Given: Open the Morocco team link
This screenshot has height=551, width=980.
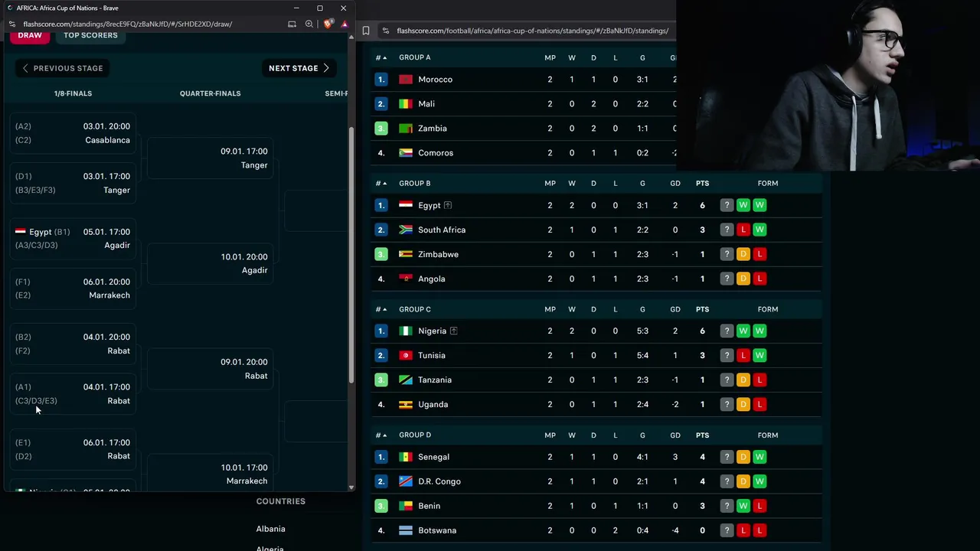Looking at the screenshot, I should (x=435, y=80).
